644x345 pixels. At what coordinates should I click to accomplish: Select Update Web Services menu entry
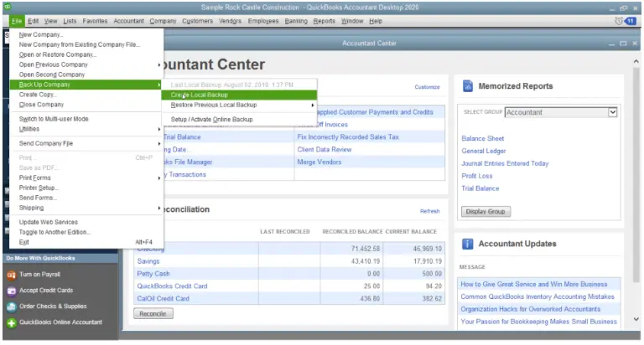tap(48, 223)
